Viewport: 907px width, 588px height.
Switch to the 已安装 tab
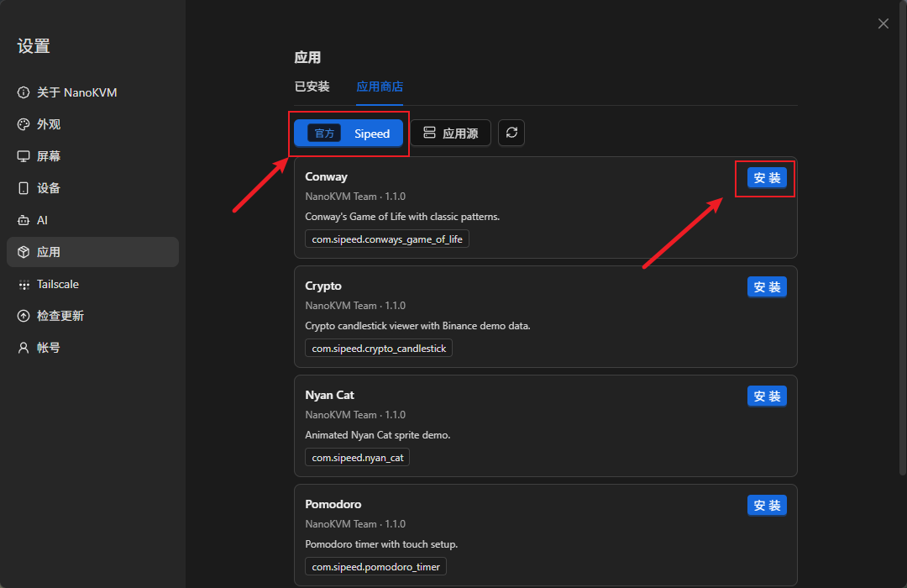tap(312, 87)
